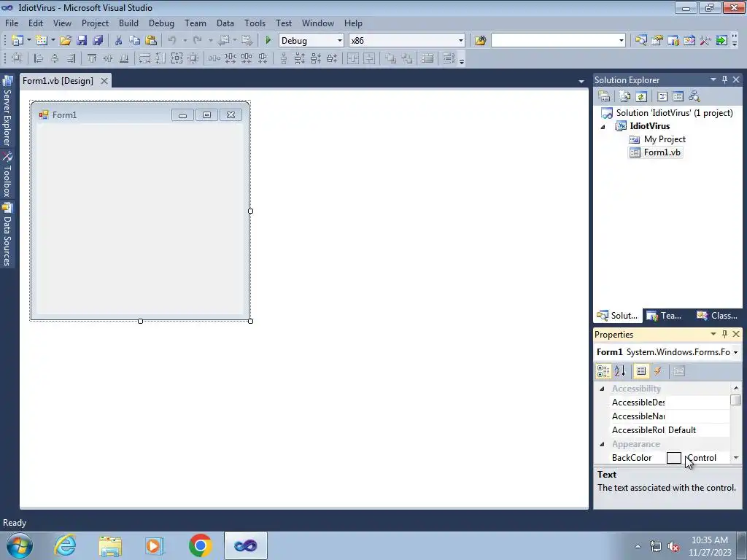Viewport: 747px width, 560px height.
Task: Click Refresh in the Solution Explorer toolbar
Action: click(x=641, y=97)
